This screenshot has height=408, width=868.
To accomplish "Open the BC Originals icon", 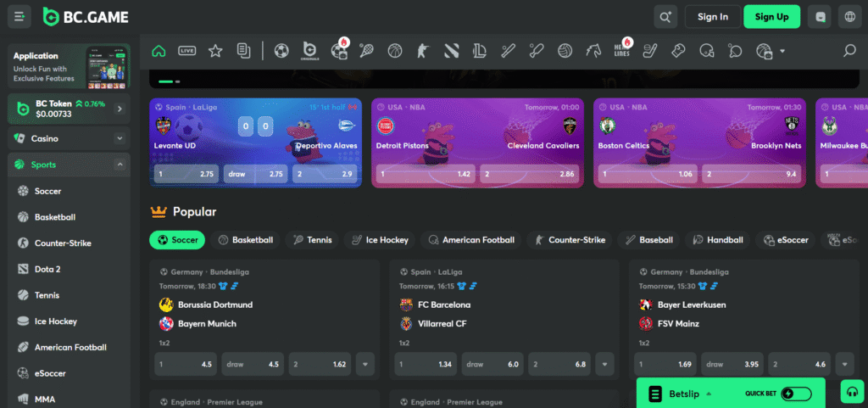I will coord(309,52).
